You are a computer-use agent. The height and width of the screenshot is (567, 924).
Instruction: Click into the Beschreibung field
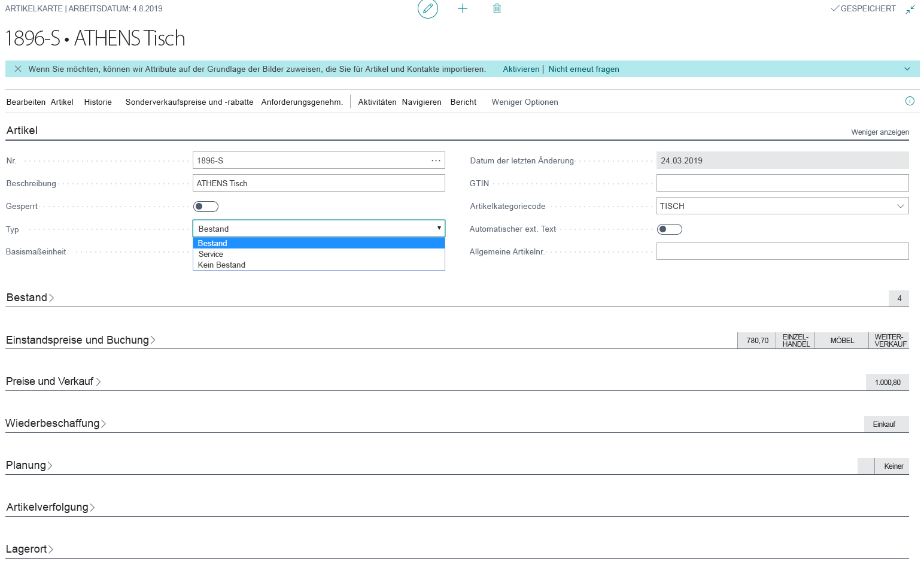[x=319, y=183]
